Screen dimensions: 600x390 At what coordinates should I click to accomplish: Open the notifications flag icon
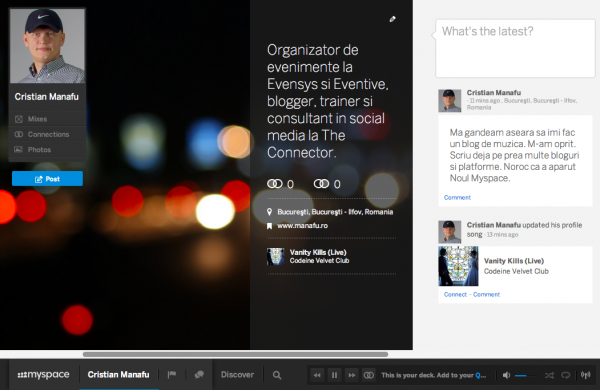tap(172, 375)
